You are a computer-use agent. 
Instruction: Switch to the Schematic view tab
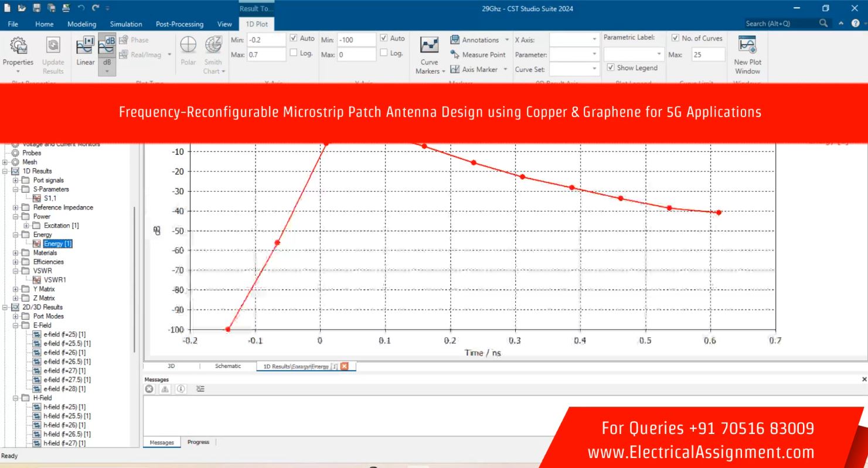tap(227, 366)
